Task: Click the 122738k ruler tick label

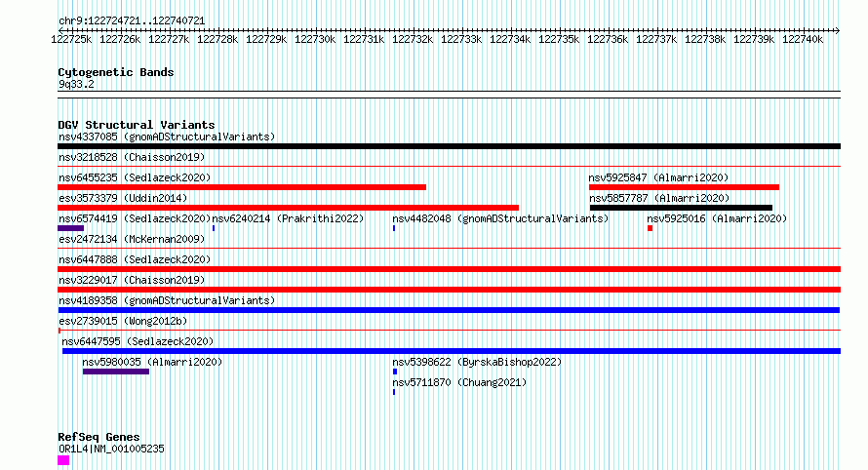Action: pos(705,40)
